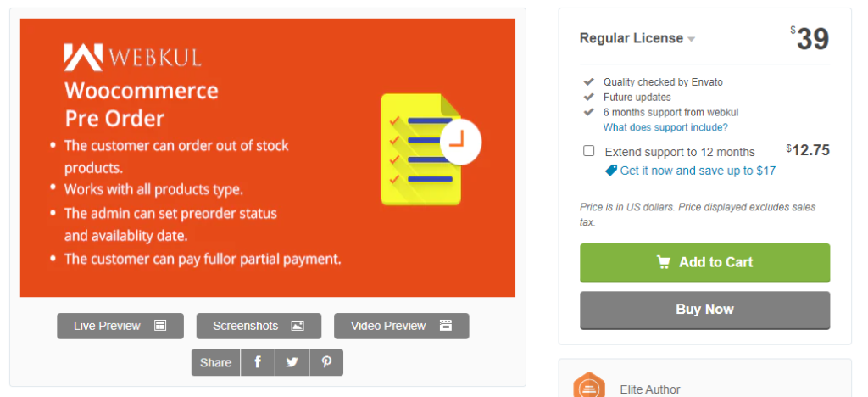The width and height of the screenshot is (868, 397).
Task: Open What does support include link
Action: (665, 127)
